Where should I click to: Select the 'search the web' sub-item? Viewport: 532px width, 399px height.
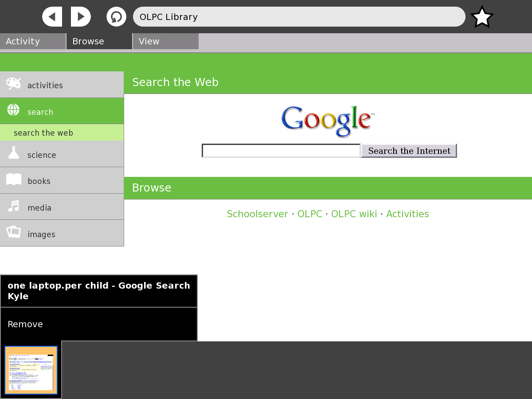point(43,133)
